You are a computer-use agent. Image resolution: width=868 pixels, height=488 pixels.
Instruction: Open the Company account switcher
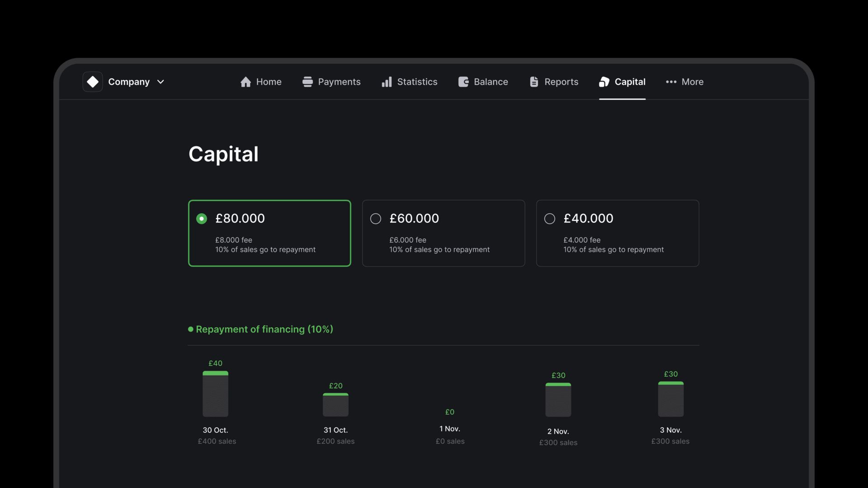click(129, 82)
